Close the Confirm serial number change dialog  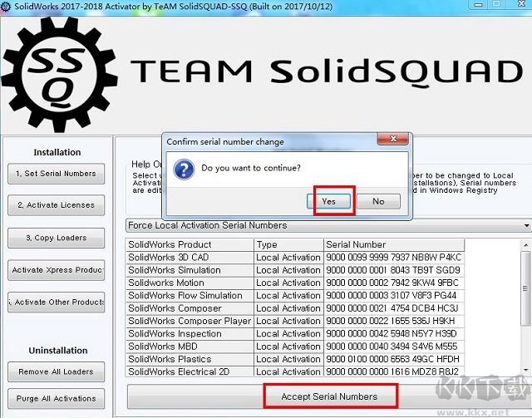(x=389, y=140)
